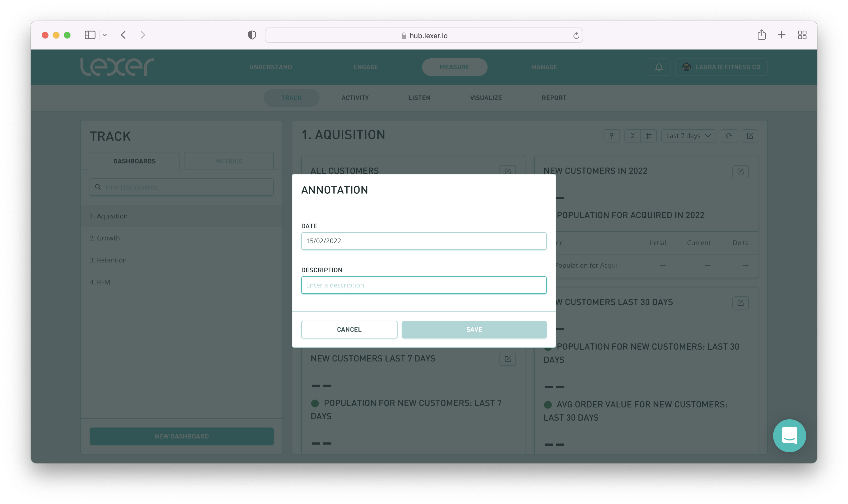Go back with the browser back arrow
The height and width of the screenshot is (504, 848).
(x=123, y=35)
